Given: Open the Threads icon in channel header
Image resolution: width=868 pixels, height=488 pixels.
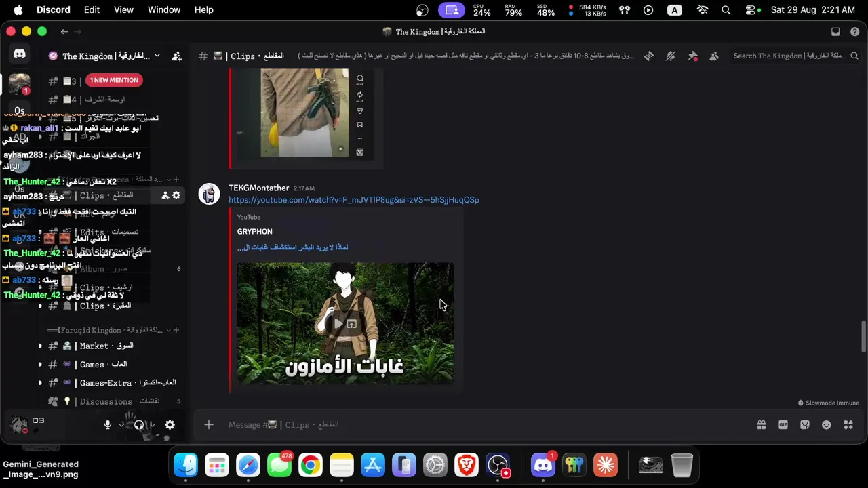Looking at the screenshot, I should click(649, 56).
